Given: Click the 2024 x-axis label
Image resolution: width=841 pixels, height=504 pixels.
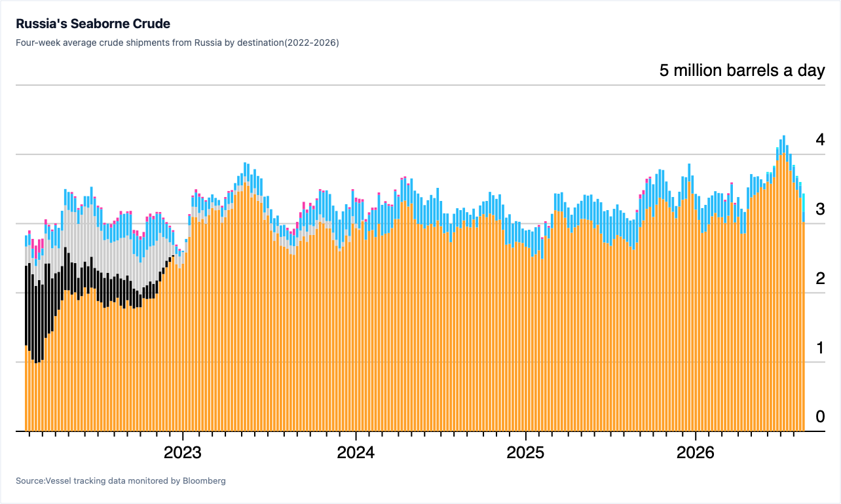Looking at the screenshot, I should [x=356, y=452].
